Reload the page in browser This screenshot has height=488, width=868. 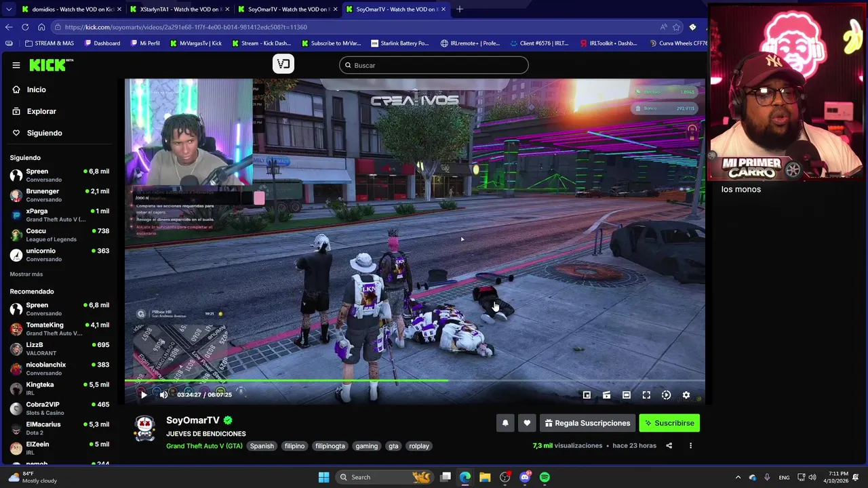tap(25, 27)
